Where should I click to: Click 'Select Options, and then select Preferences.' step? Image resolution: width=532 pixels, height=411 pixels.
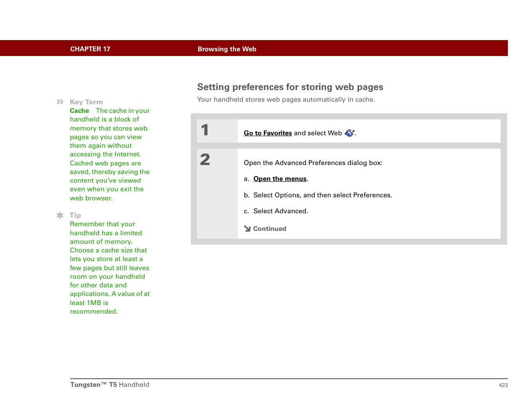click(323, 195)
